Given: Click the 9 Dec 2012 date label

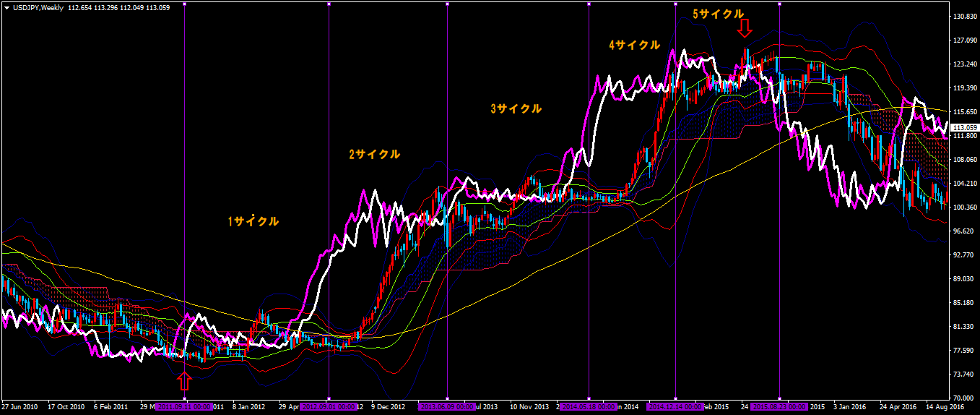Looking at the screenshot, I should click(x=389, y=407).
